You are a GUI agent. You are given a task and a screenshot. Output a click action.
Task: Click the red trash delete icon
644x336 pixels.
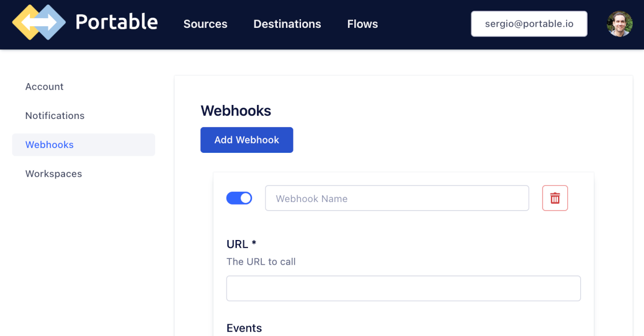(x=555, y=198)
